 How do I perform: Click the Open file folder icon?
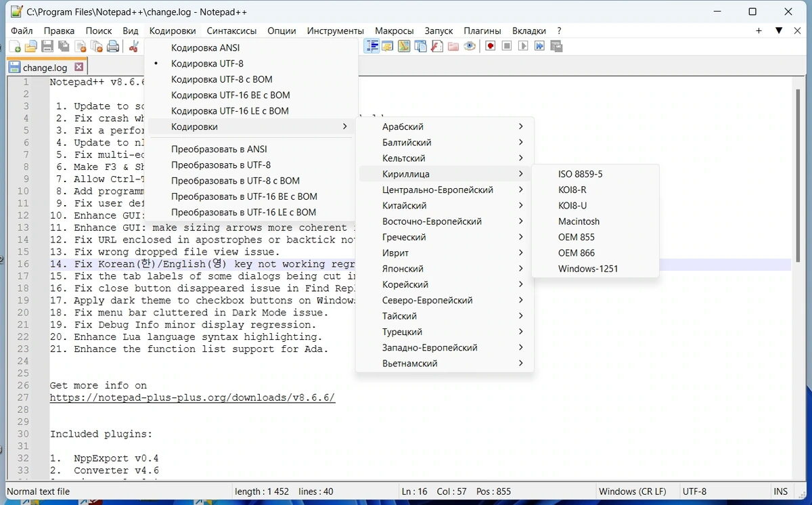[30, 47]
